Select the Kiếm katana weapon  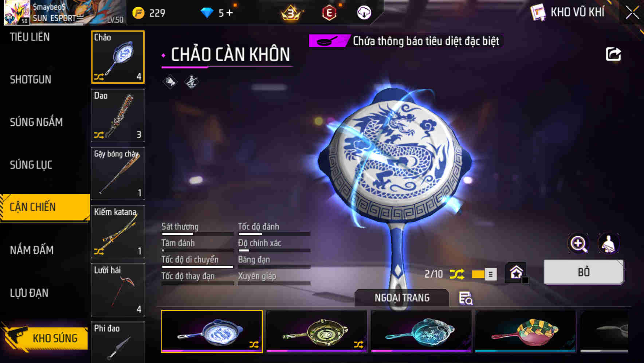coord(118,232)
